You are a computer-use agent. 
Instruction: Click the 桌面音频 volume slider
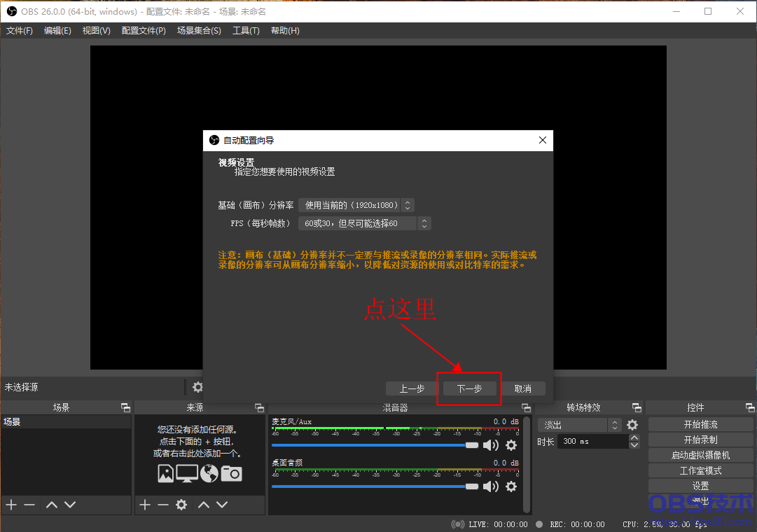[375, 486]
